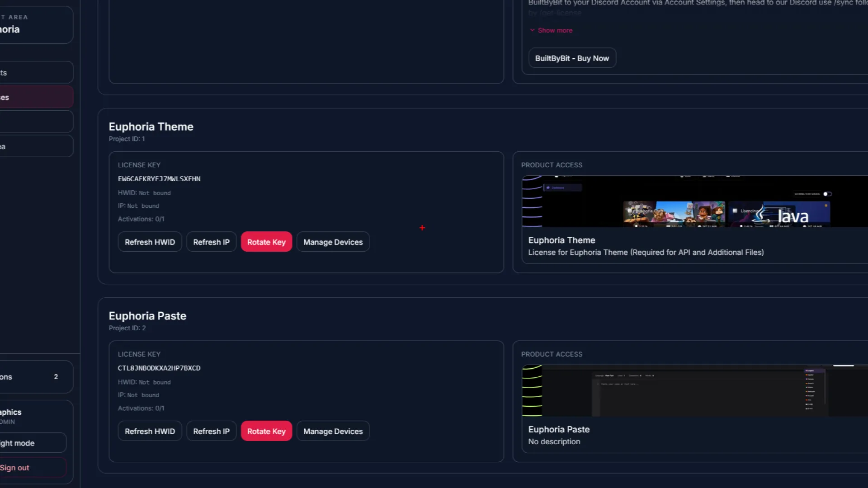Viewport: 868px width, 488px height.
Task: Refresh IP for the Euphoria Theme license
Action: 211,242
